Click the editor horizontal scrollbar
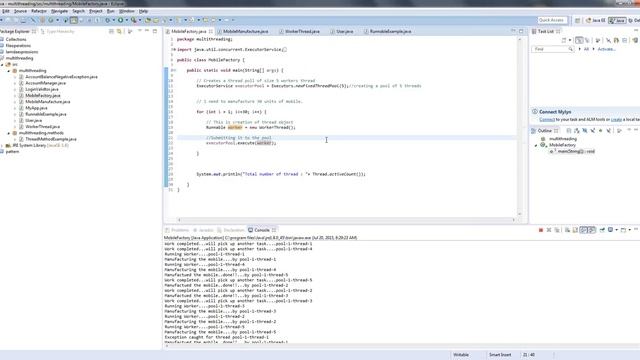Viewport: 640px width, 360px height. 346,220
